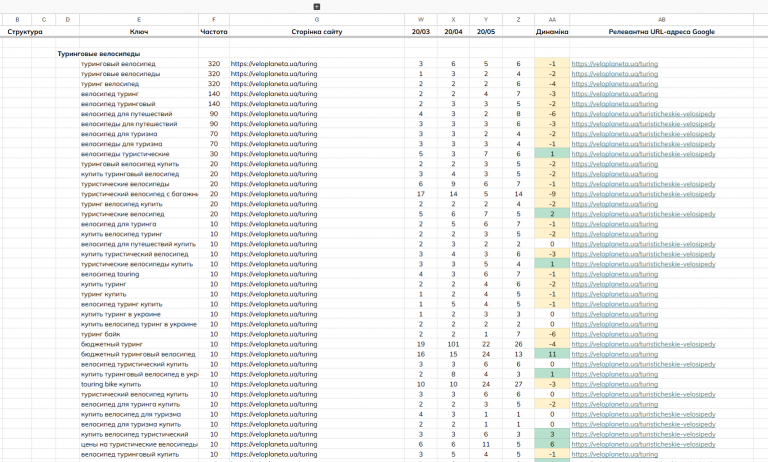Image resolution: width=768 pixels, height=462 pixels.
Task: Select column Z header letter
Action: [x=518, y=20]
